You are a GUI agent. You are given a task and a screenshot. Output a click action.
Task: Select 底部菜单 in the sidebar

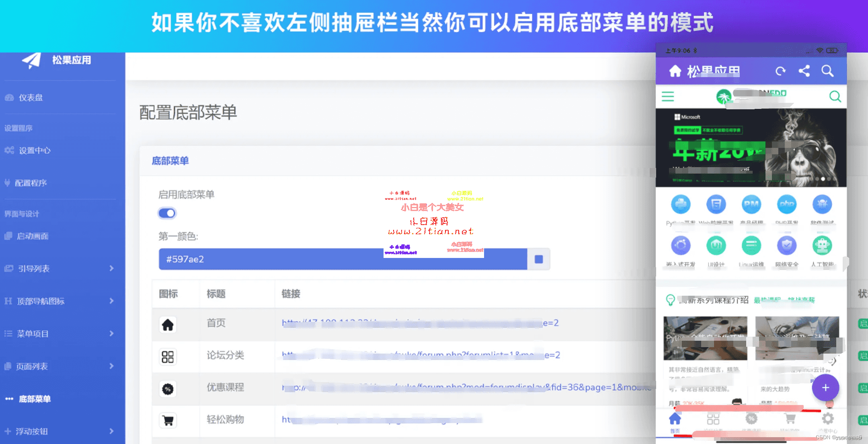(x=35, y=399)
